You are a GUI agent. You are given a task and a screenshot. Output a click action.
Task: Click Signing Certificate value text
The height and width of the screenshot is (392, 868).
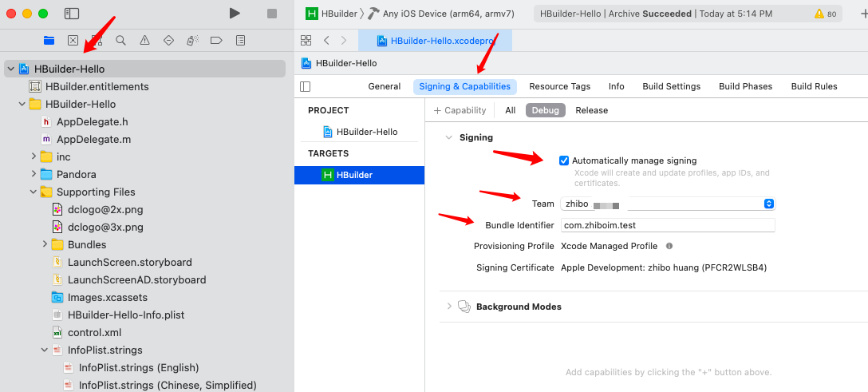(664, 267)
